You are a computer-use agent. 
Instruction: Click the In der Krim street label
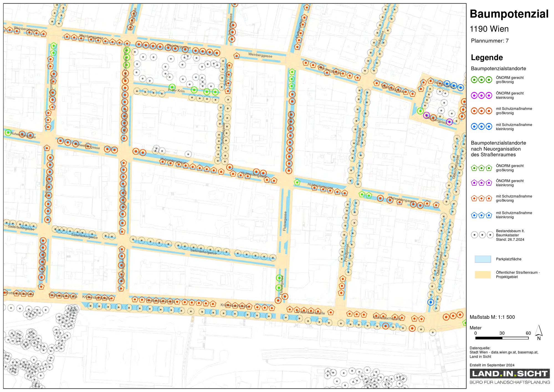tap(176, 90)
